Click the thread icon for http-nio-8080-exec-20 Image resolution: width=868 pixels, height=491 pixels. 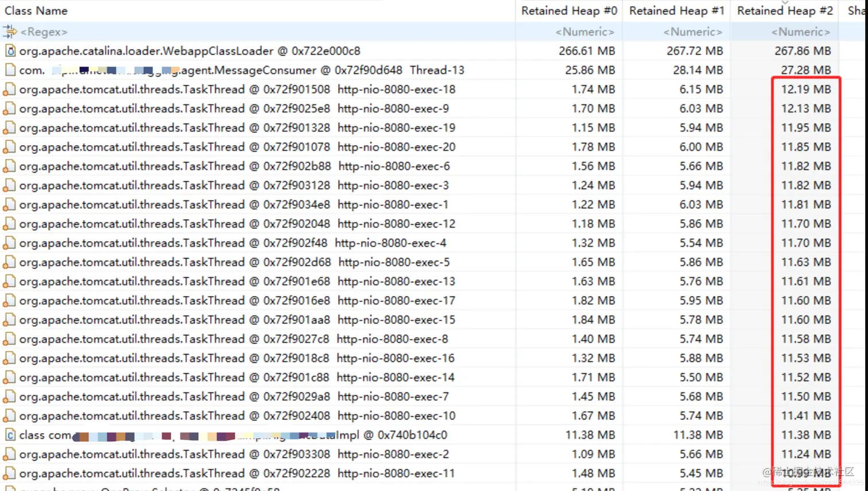(x=9, y=147)
